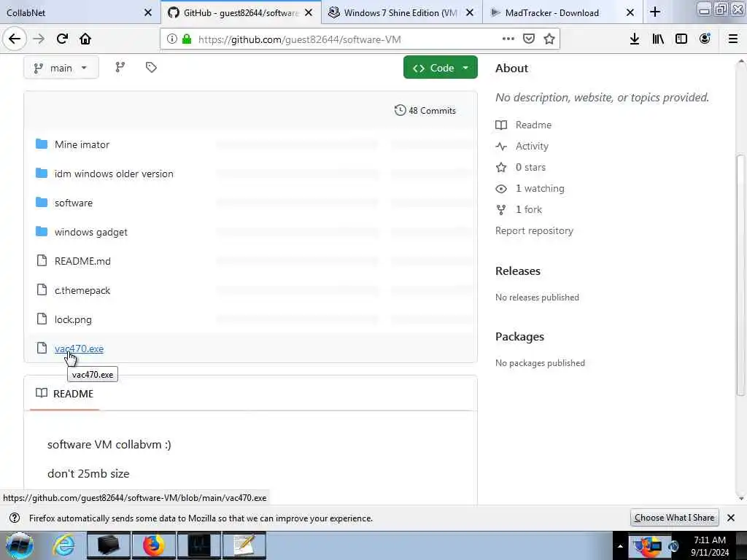Open the Mine imator folder
This screenshot has width=747, height=560.
(82, 145)
